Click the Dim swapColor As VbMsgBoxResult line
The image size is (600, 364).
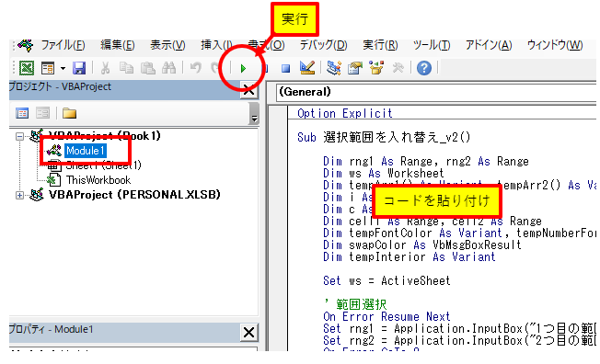coord(422,245)
